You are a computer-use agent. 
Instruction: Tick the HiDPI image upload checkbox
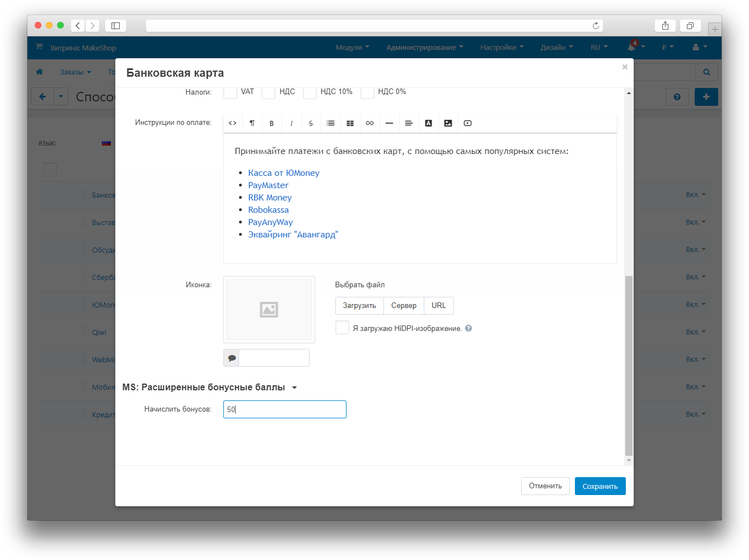coord(342,328)
